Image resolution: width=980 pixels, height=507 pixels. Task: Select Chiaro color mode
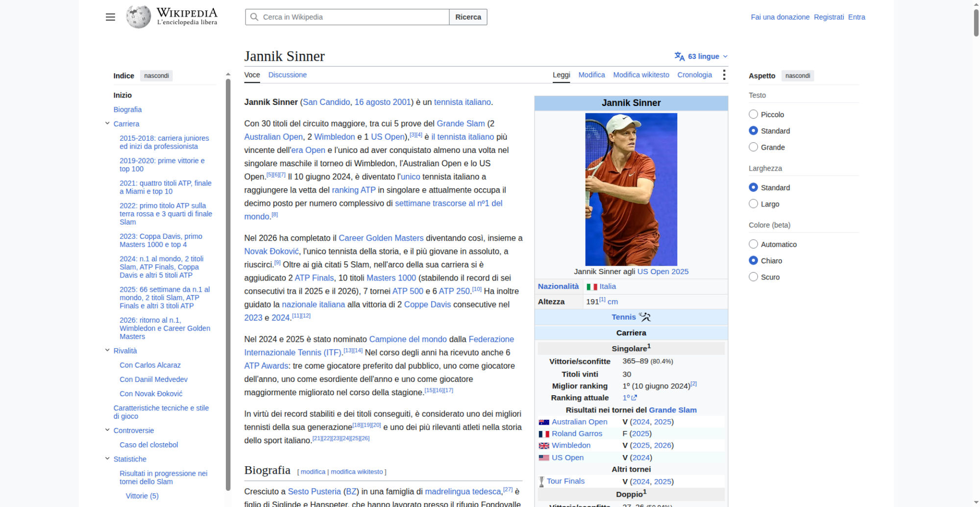(754, 261)
